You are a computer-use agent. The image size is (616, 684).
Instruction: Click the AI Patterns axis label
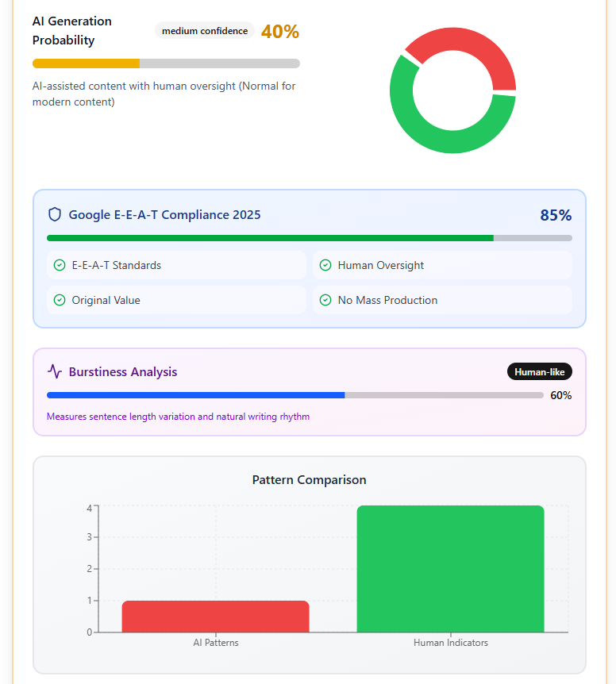point(216,643)
